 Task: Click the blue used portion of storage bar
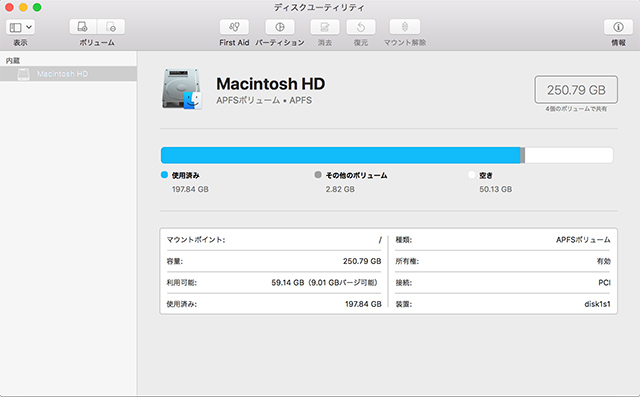pos(340,155)
